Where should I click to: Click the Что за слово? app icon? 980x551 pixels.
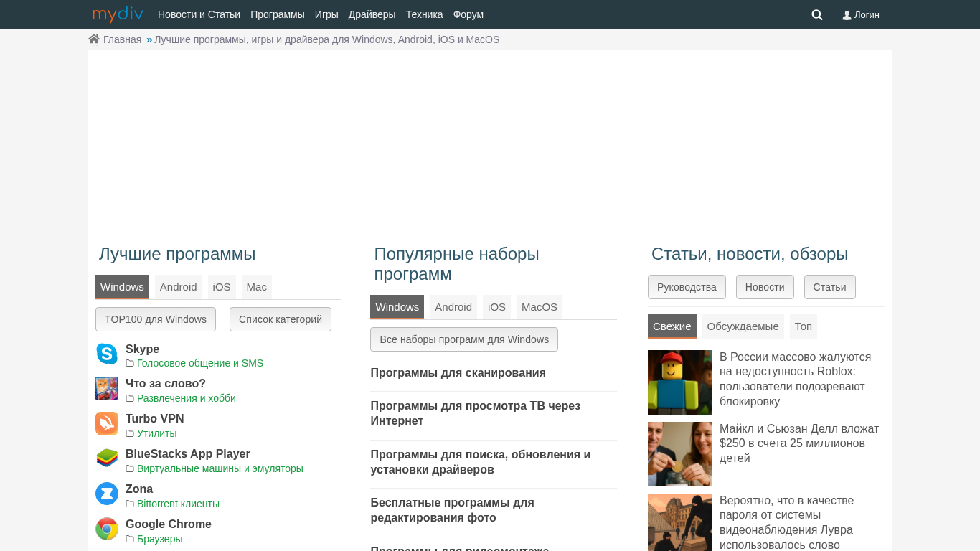(107, 389)
